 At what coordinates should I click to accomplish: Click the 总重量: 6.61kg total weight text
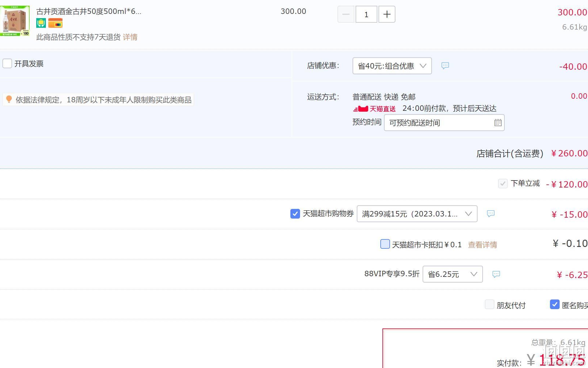tap(558, 343)
